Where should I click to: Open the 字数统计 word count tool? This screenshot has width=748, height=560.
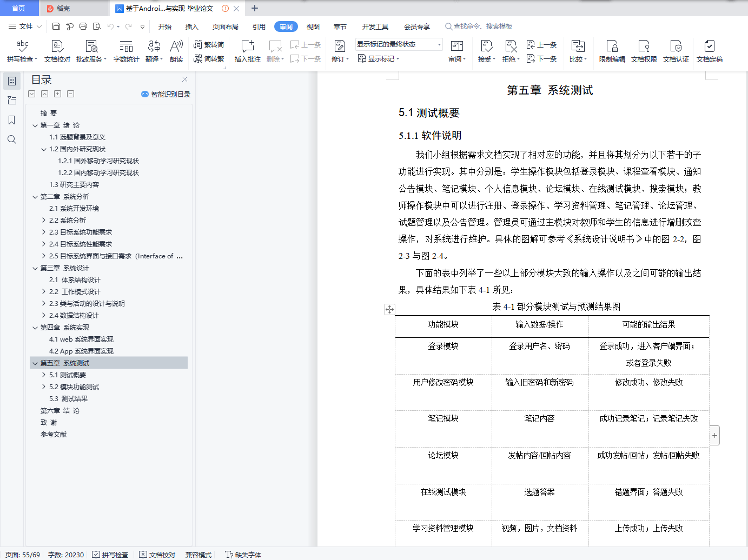click(126, 51)
